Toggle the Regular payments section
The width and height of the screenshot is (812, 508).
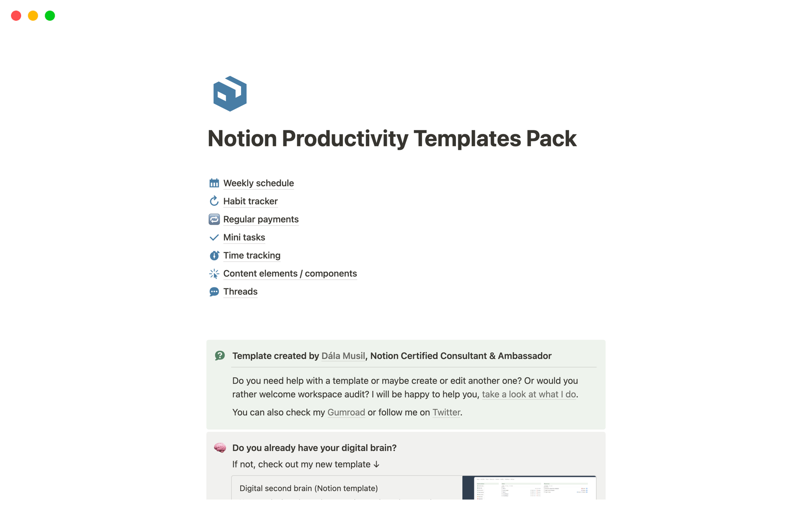(x=261, y=219)
